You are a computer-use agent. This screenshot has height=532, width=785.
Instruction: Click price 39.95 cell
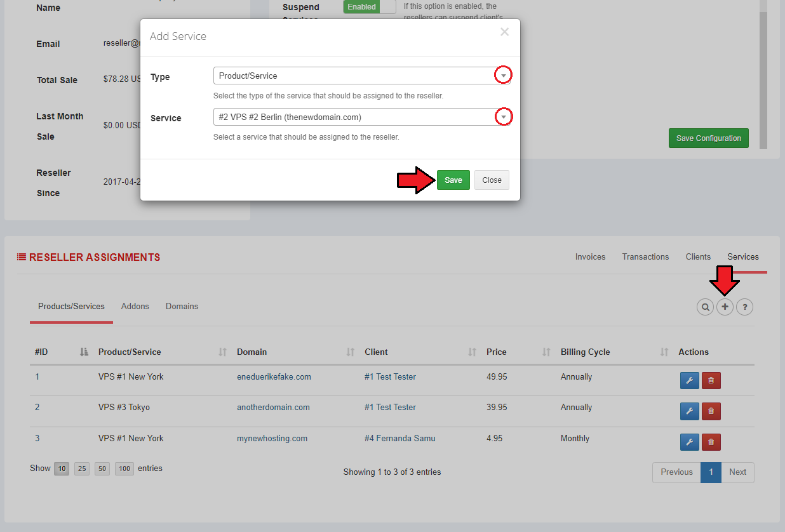(497, 407)
